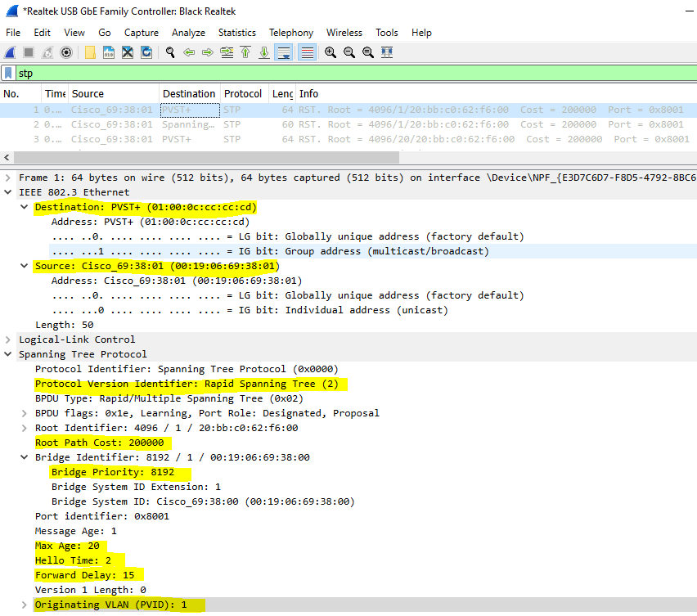This screenshot has width=697, height=616.
Task: Select the Bridge Priority: 8192 line
Action: [113, 472]
